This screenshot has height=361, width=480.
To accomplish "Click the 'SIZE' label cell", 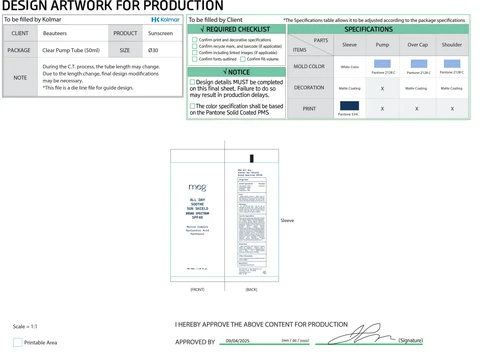I will (125, 50).
